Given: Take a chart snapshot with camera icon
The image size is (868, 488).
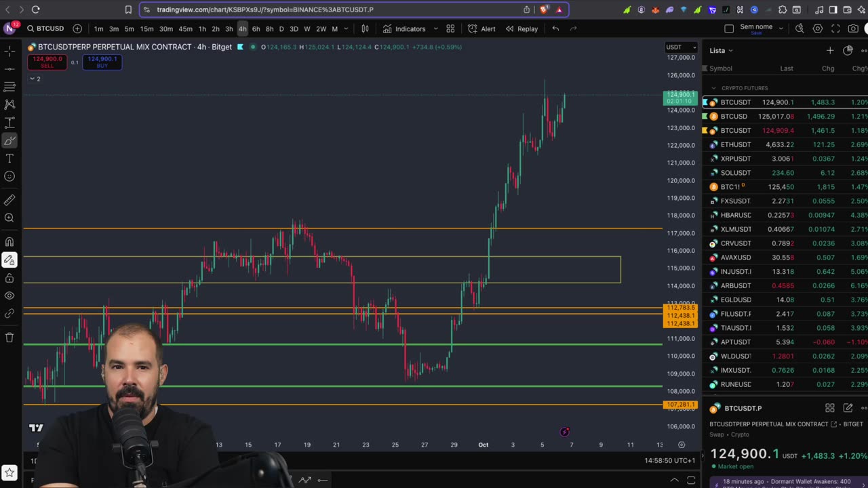Looking at the screenshot, I should coord(853,28).
